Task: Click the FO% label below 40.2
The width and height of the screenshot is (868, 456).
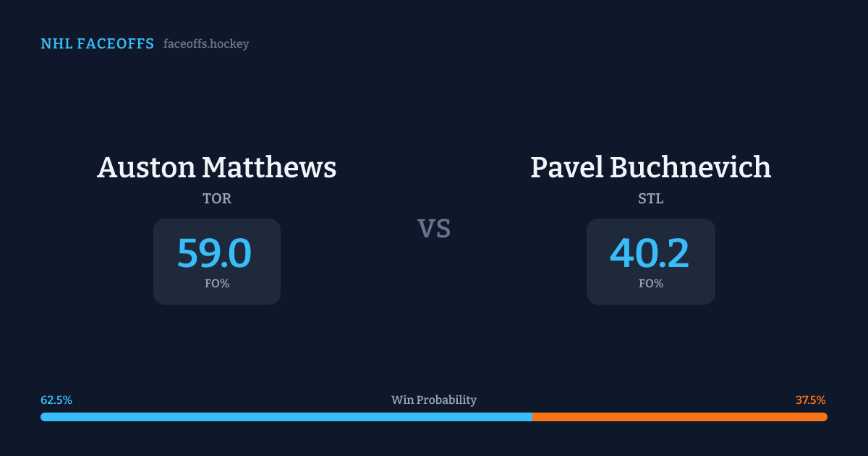Action: (x=651, y=284)
